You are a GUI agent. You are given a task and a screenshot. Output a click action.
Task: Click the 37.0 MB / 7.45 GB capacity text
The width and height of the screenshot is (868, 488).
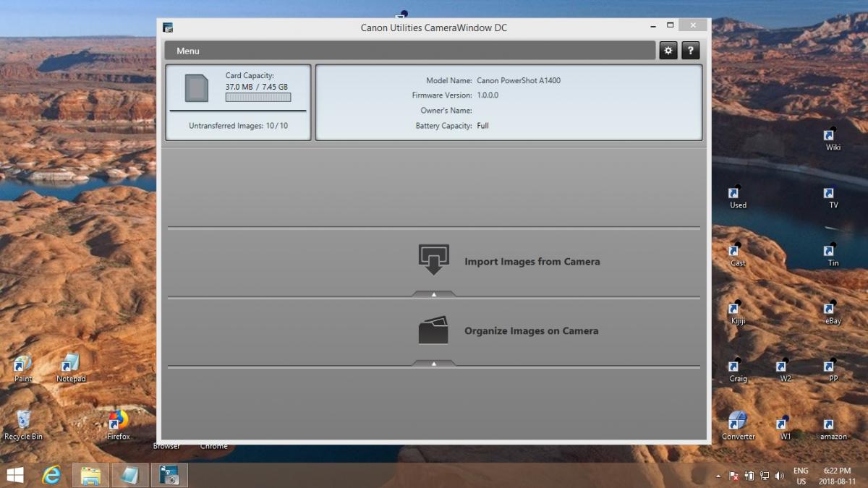click(257, 87)
